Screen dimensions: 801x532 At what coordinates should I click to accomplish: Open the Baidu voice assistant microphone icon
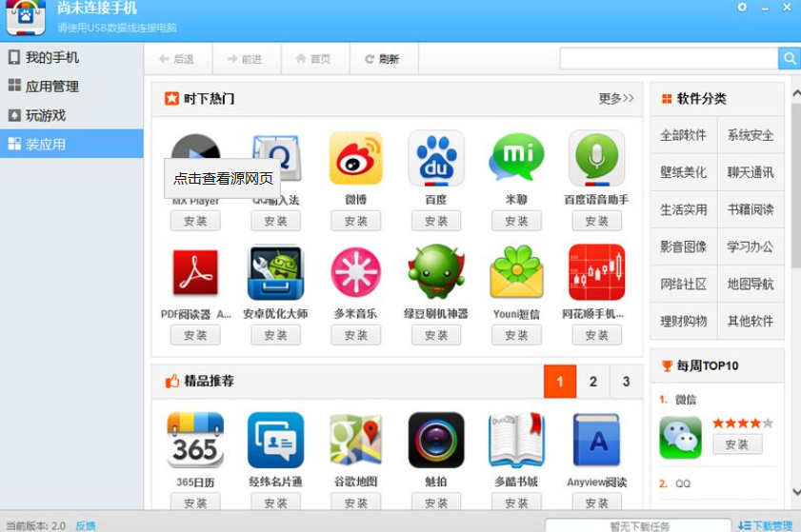point(596,158)
